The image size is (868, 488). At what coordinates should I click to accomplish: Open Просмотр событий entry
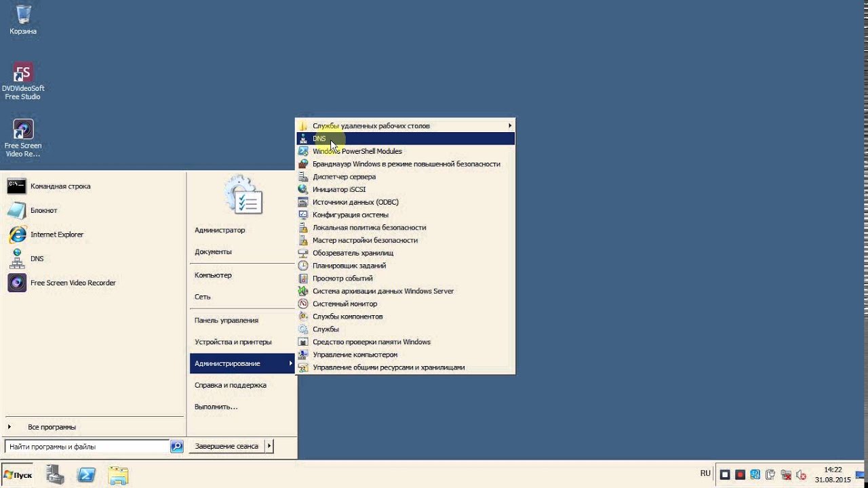406,279
